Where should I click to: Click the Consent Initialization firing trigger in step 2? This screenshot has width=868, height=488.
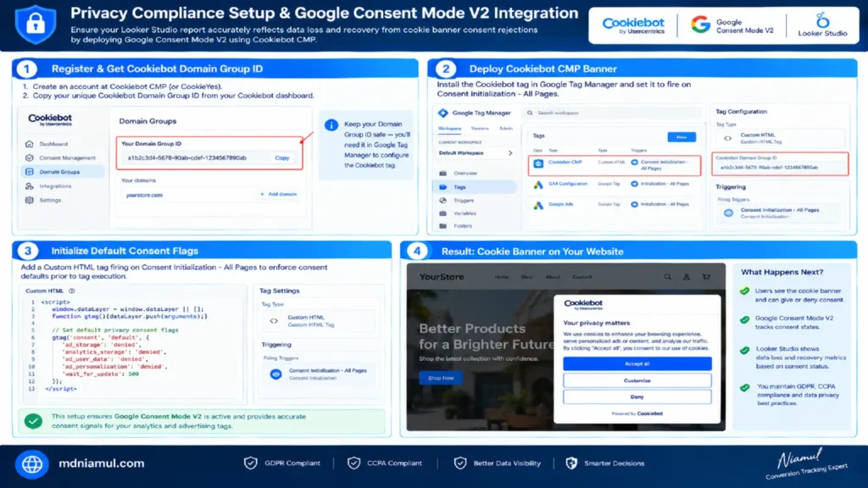(x=778, y=213)
